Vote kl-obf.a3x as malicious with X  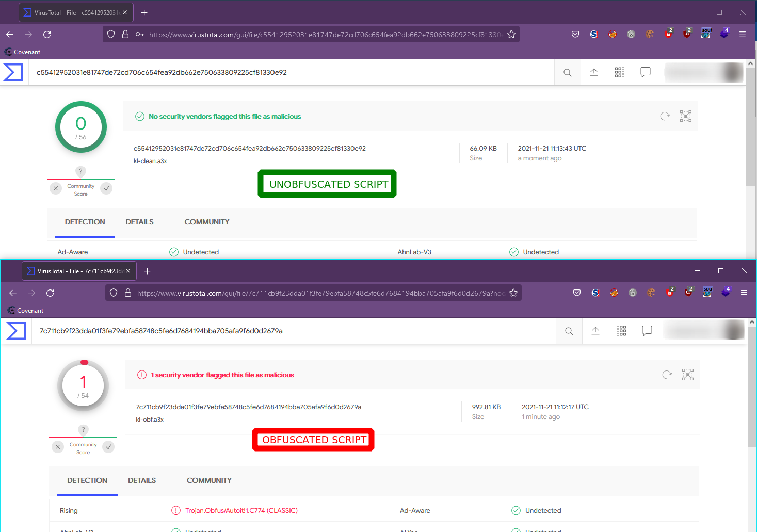coord(58,447)
